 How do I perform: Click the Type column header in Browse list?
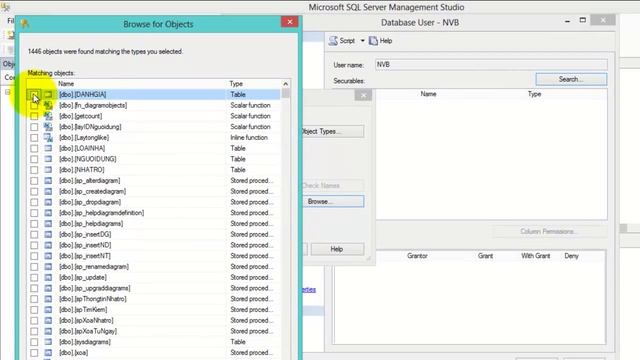pyautogui.click(x=236, y=84)
